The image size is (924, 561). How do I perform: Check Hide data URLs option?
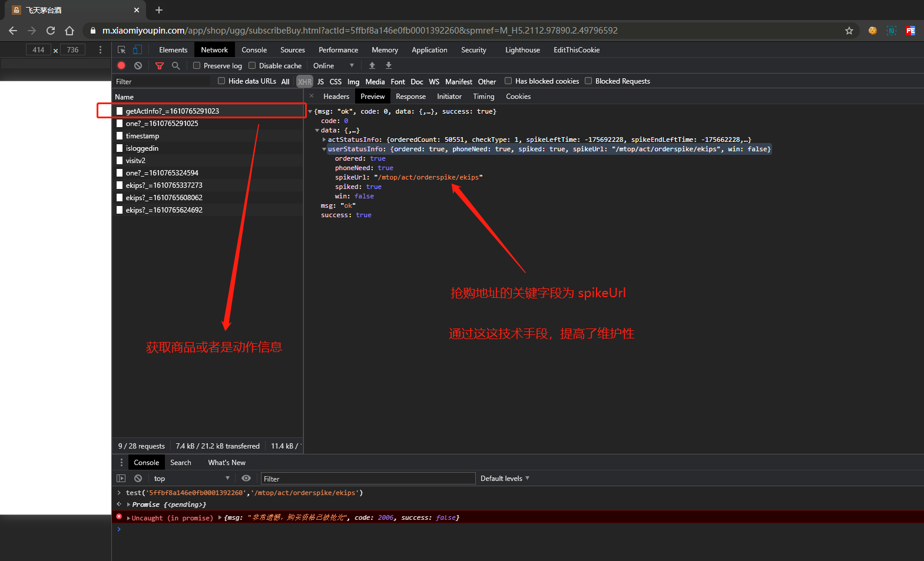pos(221,81)
